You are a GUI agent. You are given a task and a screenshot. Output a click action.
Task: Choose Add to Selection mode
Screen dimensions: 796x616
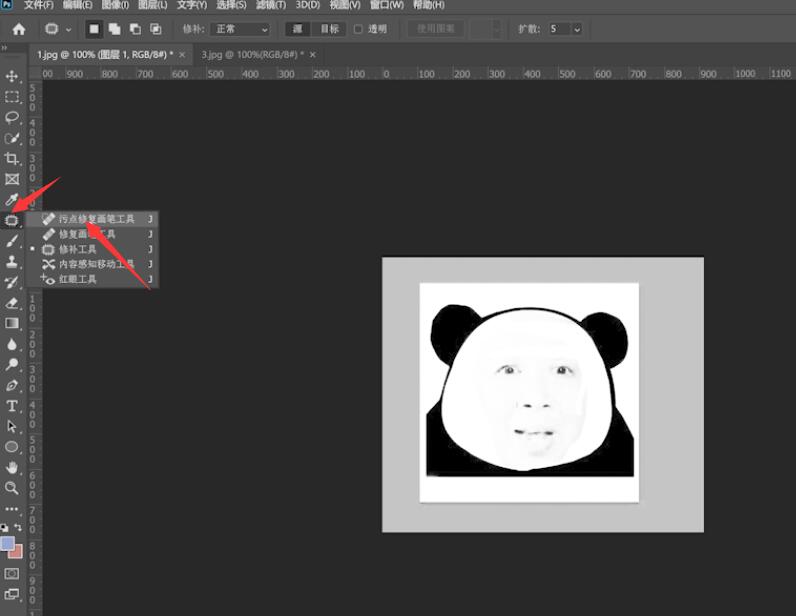(x=115, y=29)
